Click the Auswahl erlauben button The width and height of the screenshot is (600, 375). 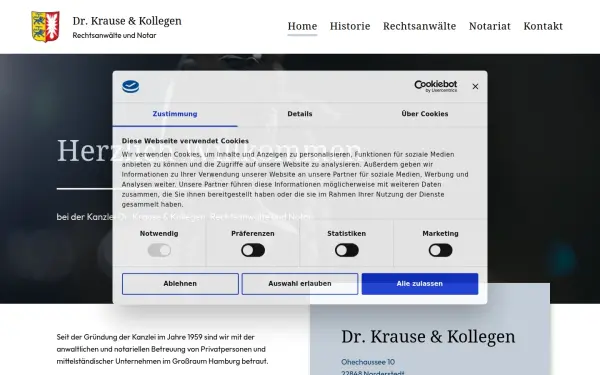click(300, 284)
